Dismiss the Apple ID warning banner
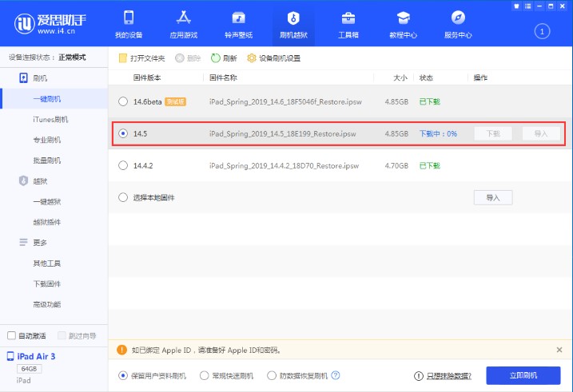This screenshot has height=392, width=573. tap(559, 350)
